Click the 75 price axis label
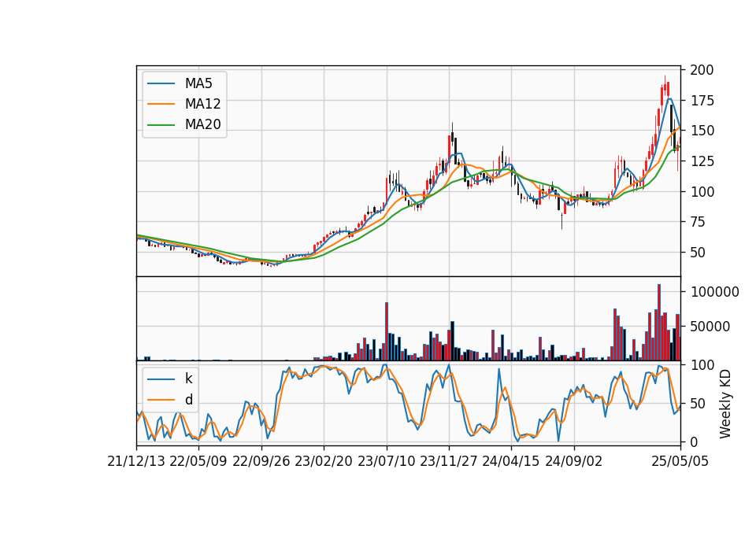The image size is (756, 543). coord(698,222)
